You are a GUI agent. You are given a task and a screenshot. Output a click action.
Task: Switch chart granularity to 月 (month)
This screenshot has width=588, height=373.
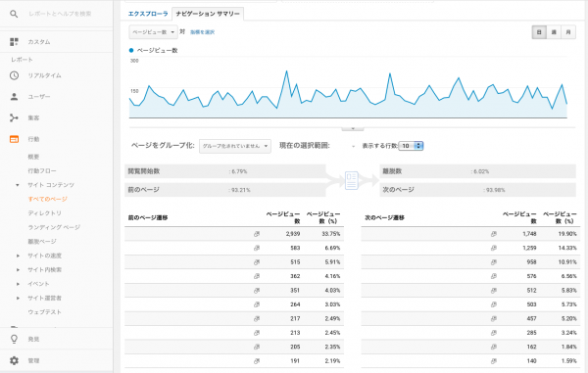coord(568,32)
